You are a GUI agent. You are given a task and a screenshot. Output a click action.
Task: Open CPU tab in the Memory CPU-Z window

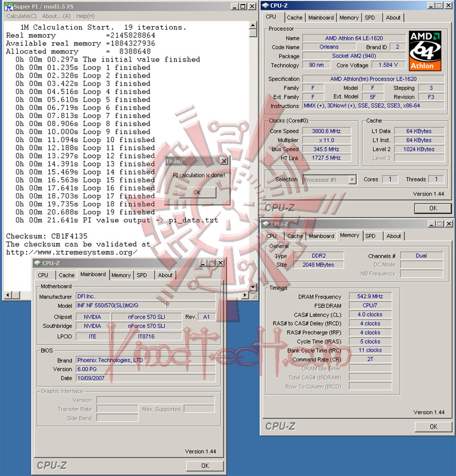click(x=271, y=236)
